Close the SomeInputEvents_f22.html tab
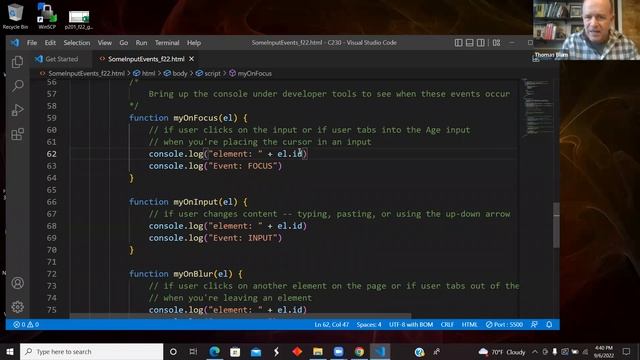640x360 pixels. click(191, 59)
